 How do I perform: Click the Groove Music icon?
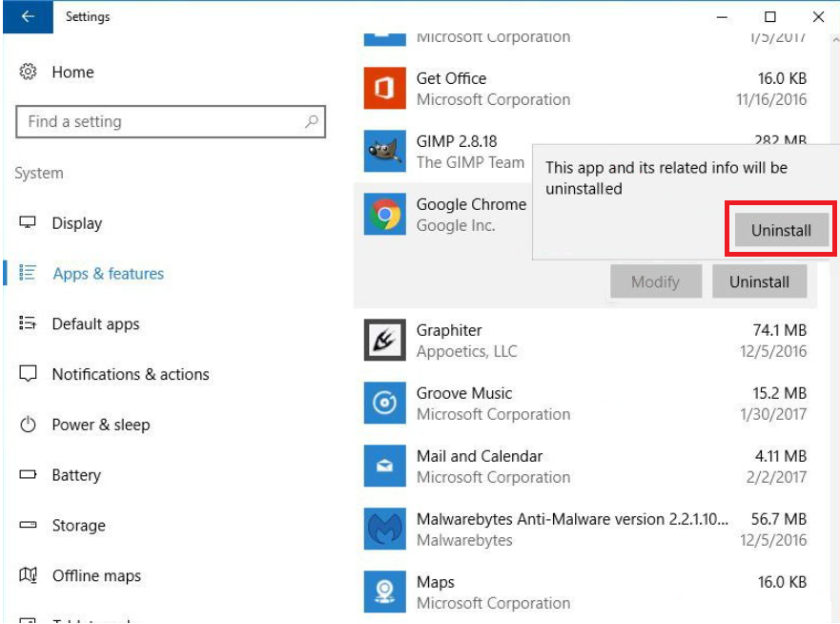pos(386,404)
